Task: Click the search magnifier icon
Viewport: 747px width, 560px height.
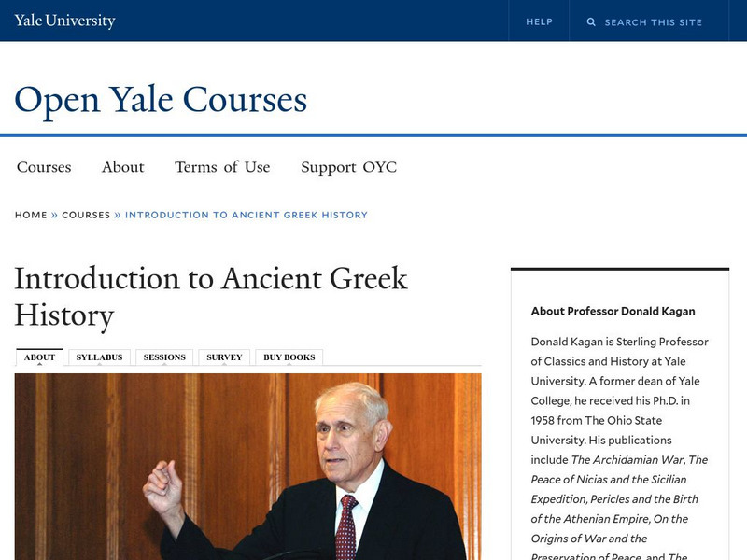Action: coord(591,21)
